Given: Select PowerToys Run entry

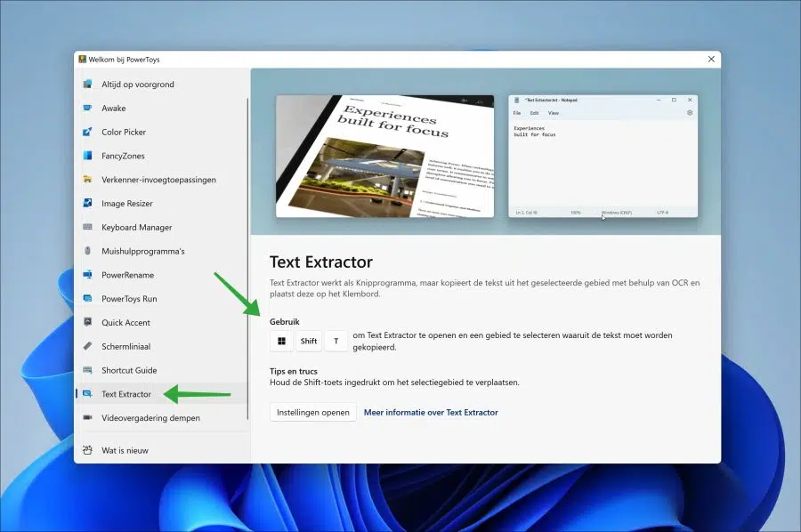Looking at the screenshot, I should (x=161, y=299).
